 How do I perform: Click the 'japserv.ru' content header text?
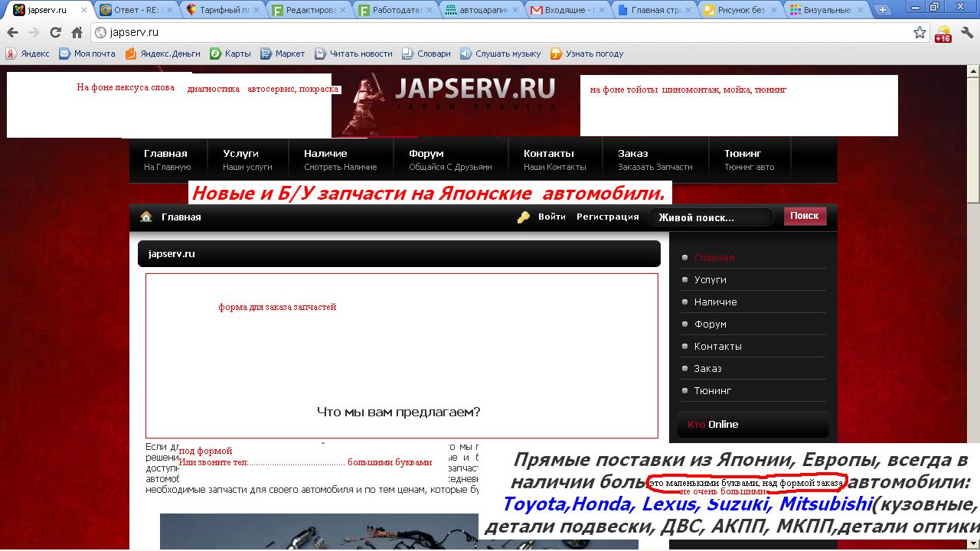click(x=171, y=253)
